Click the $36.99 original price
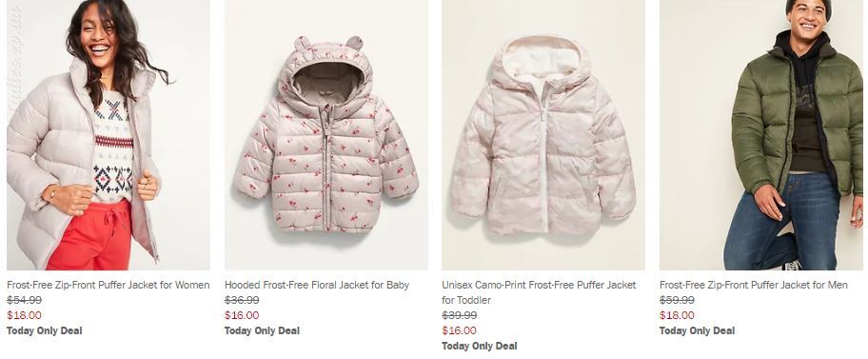Image resolution: width=868 pixels, height=359 pixels. 242,300
